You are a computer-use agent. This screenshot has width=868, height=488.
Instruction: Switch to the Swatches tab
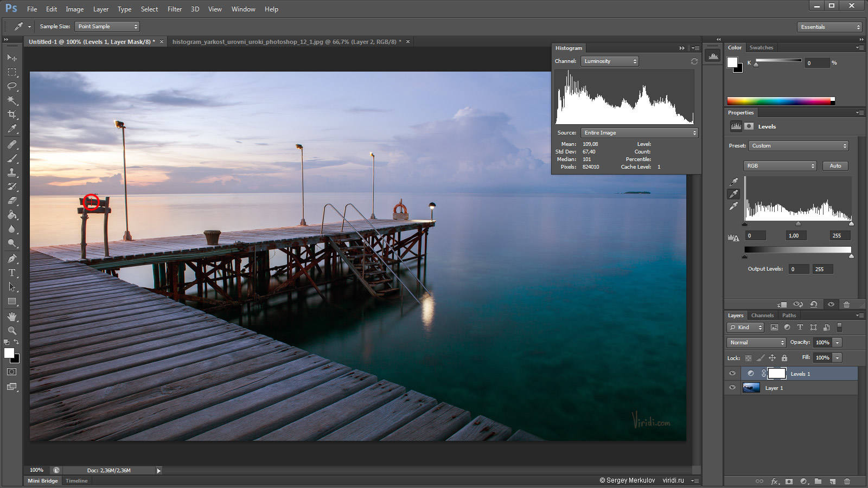coord(761,48)
